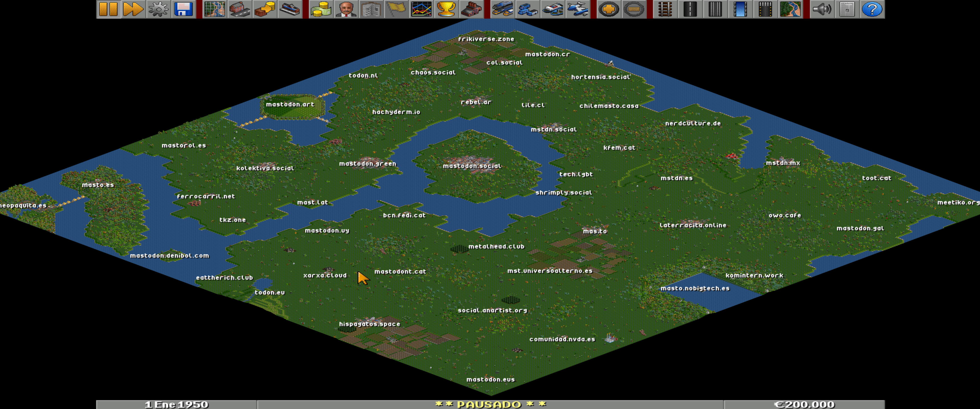Open the sound and music speaker icon
The height and width of the screenshot is (409, 980).
821,9
